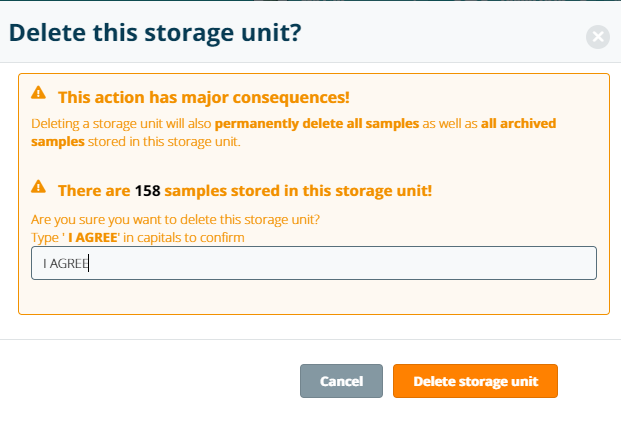Image resolution: width=621 pixels, height=425 pixels.
Task: Click the bold 'permanently delete all samples' text
Action: pos(306,124)
